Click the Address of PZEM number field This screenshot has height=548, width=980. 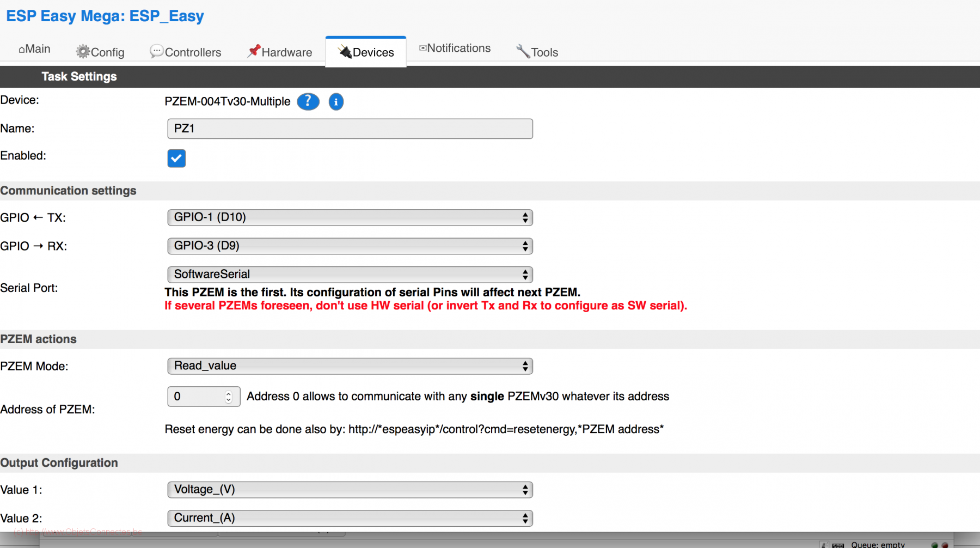pos(204,397)
